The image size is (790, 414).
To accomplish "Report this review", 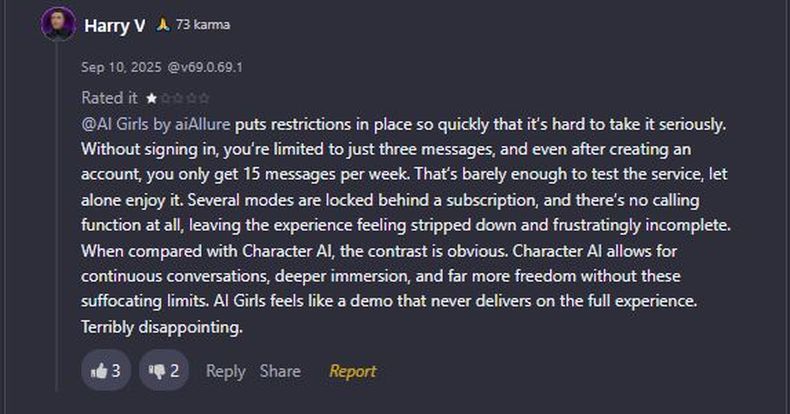I will (353, 371).
